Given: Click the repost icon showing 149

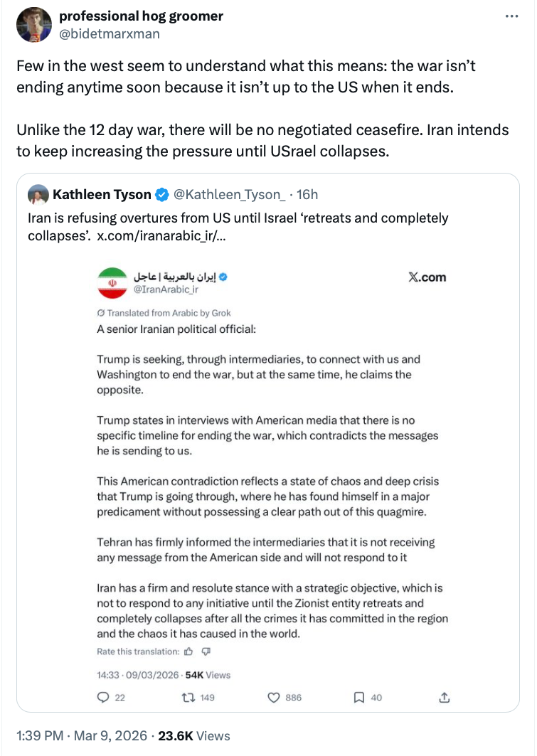Looking at the screenshot, I should [191, 698].
